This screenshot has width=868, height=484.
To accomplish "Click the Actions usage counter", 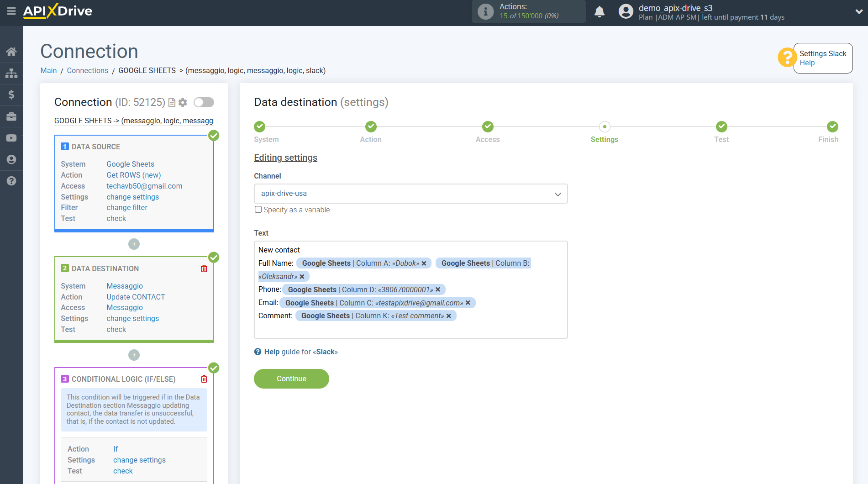I will pos(529,11).
